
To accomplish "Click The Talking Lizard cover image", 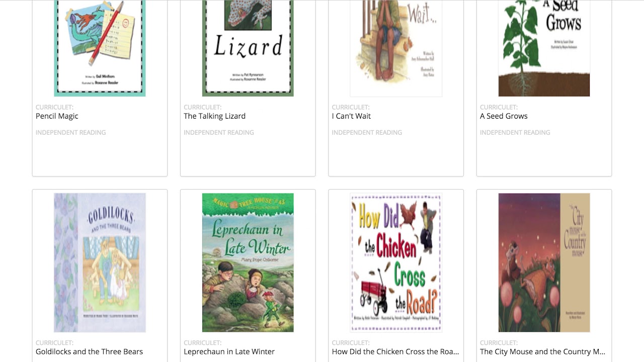I will click(248, 48).
